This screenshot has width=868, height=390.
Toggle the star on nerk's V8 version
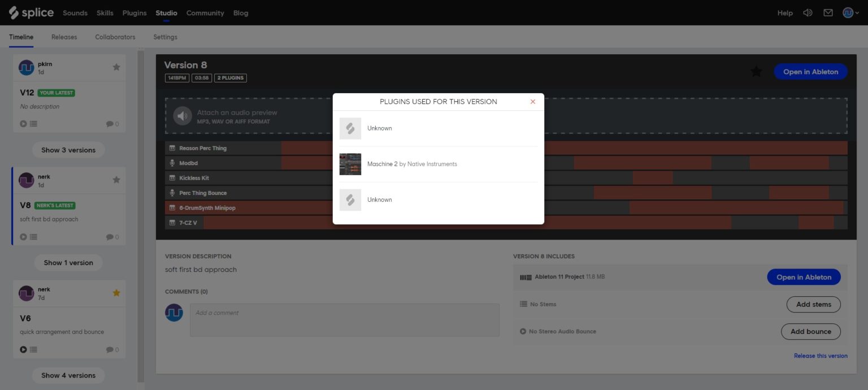[x=116, y=180]
